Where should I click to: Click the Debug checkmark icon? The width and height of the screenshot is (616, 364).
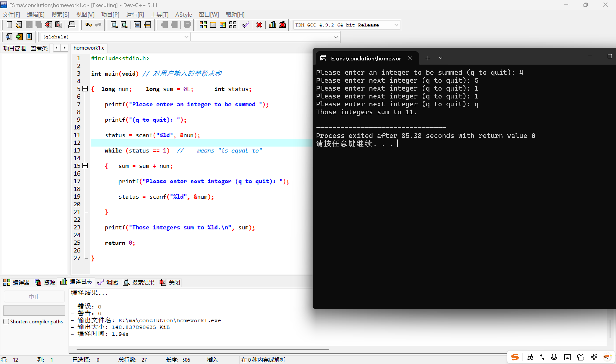click(246, 25)
